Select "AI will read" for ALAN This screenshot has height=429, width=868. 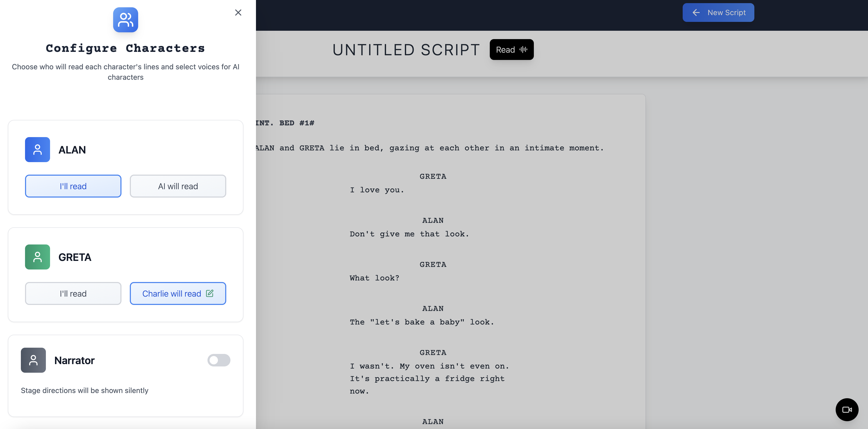click(x=178, y=186)
